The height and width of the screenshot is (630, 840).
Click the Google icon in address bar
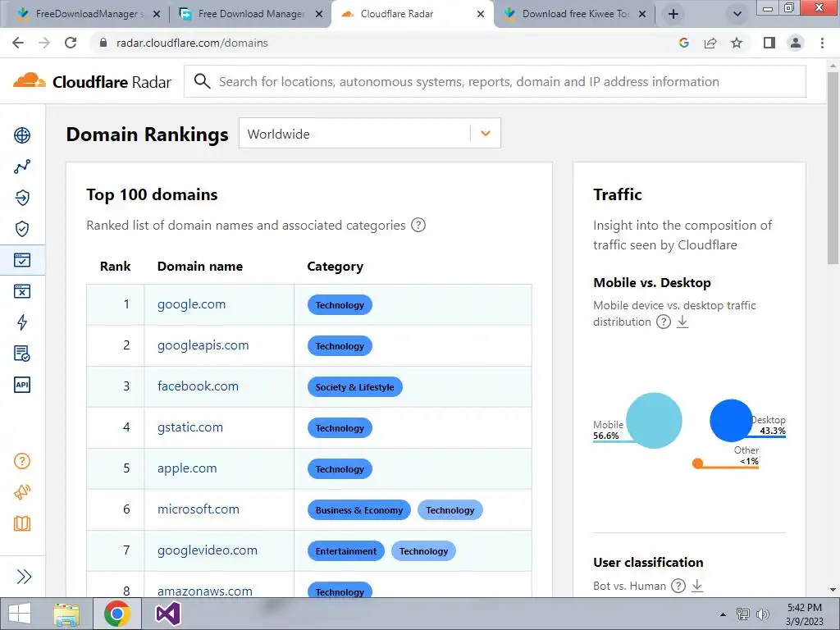(x=683, y=43)
